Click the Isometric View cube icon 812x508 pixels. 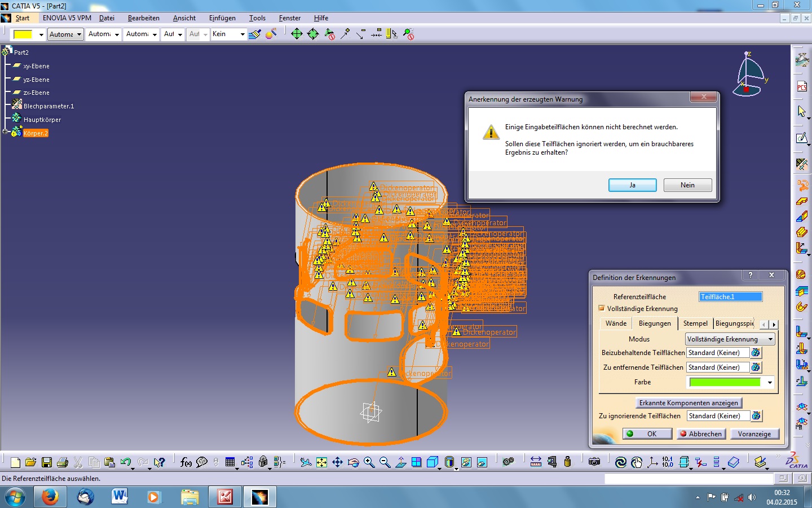coord(432,462)
